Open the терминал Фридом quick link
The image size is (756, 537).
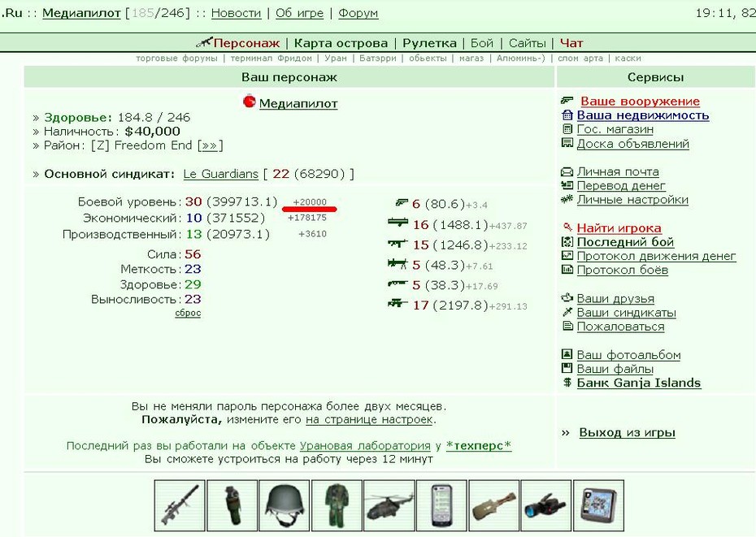point(271,58)
